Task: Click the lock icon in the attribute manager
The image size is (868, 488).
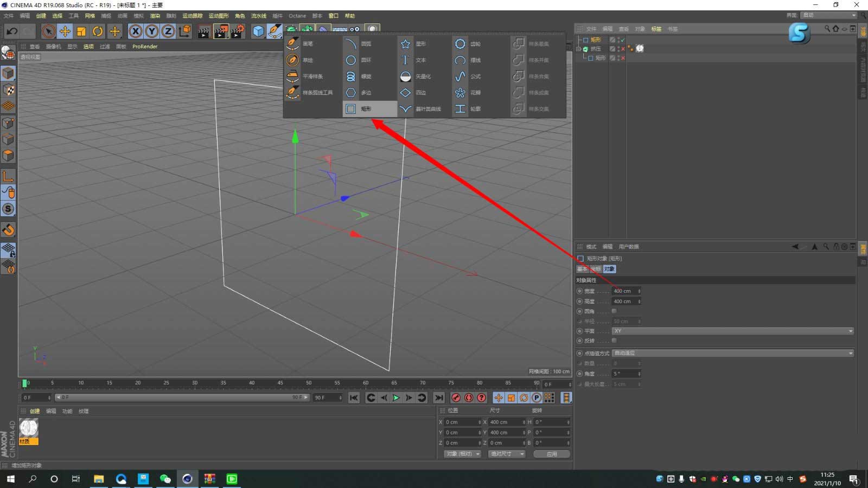Action: 835,246
